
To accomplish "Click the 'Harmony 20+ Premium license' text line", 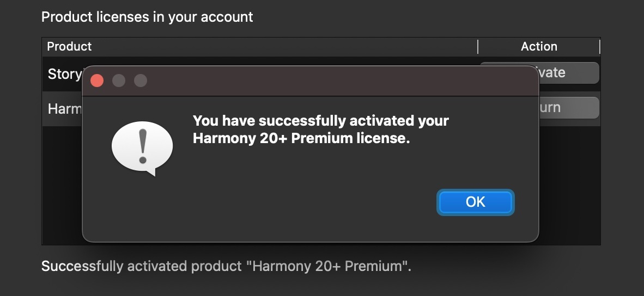I will [301, 139].
